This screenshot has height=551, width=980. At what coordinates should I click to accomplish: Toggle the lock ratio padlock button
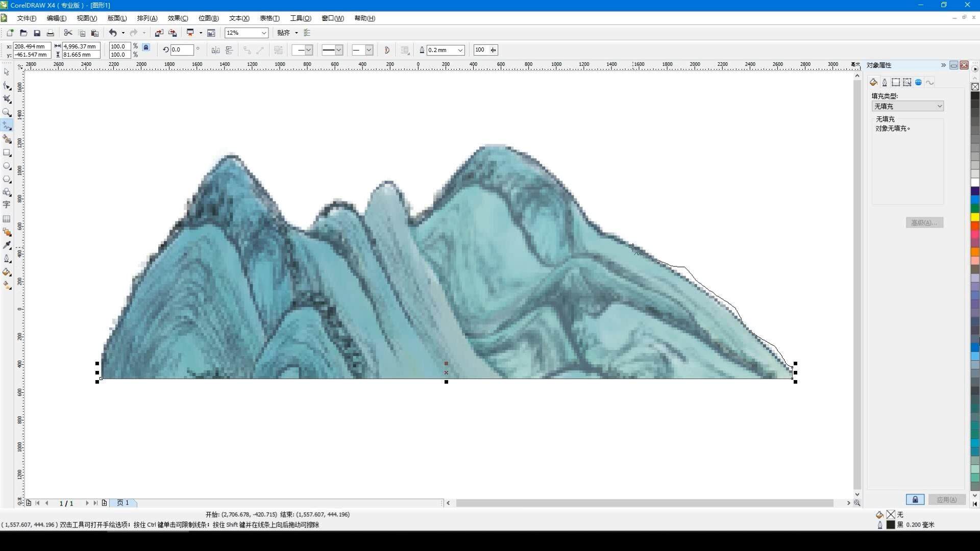click(x=146, y=47)
